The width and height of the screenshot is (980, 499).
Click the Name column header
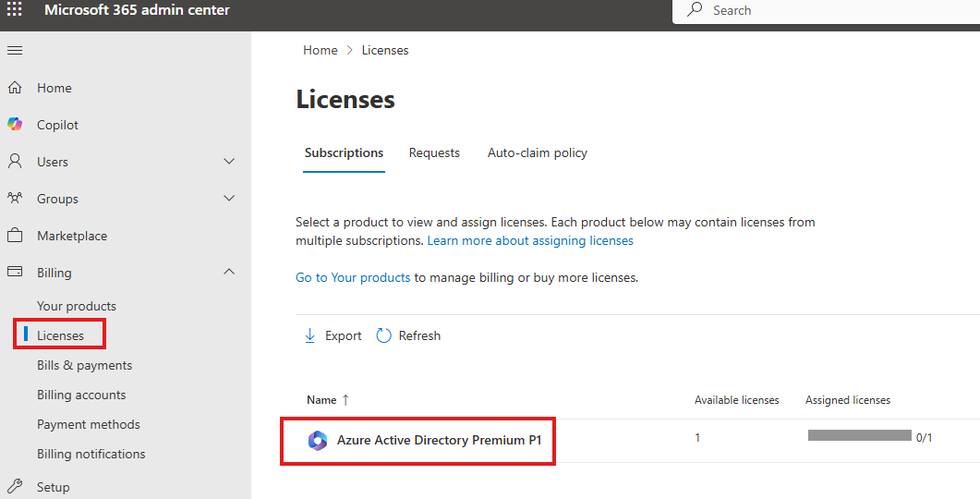tap(321, 400)
